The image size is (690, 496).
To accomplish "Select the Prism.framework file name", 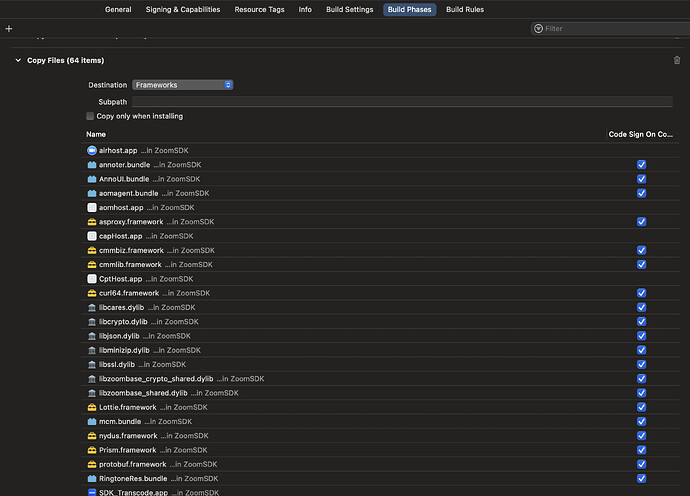I will pyautogui.click(x=128, y=450).
